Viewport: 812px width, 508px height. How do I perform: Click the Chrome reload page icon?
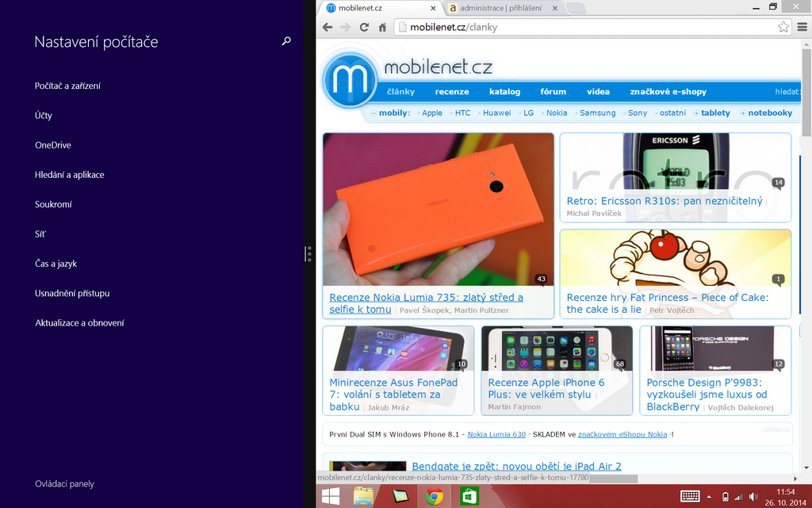364,26
